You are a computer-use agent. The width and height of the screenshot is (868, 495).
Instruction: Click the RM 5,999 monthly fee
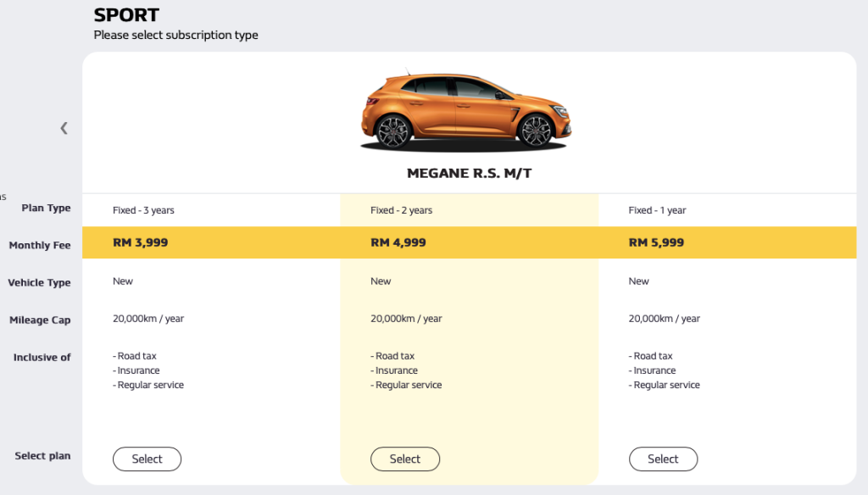656,242
